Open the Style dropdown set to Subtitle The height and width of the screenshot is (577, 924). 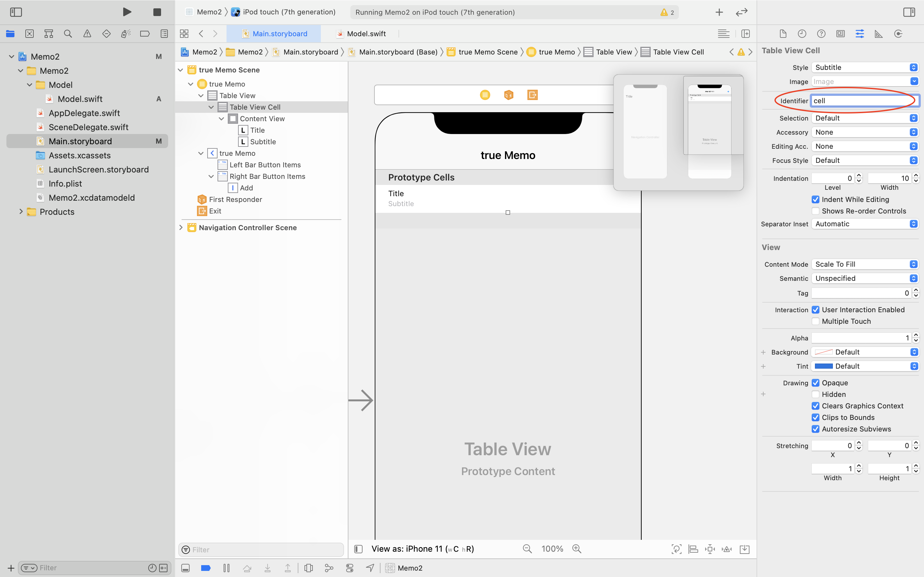click(864, 68)
